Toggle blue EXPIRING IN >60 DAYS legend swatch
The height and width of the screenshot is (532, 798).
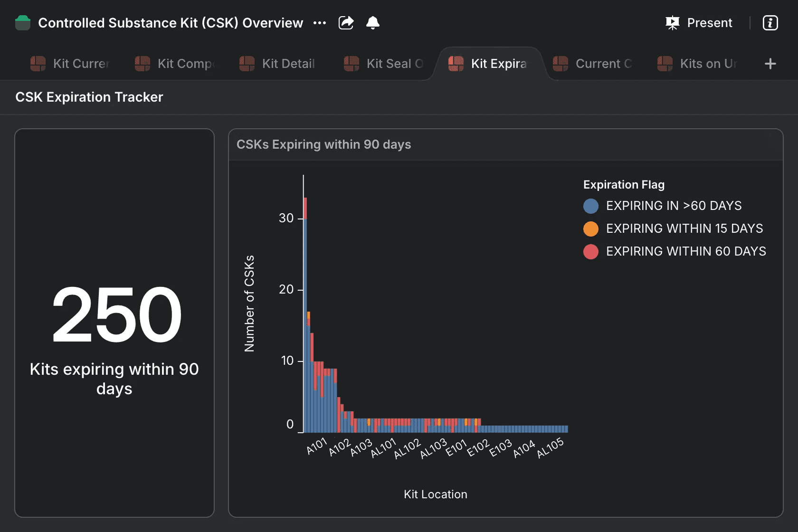pyautogui.click(x=590, y=206)
